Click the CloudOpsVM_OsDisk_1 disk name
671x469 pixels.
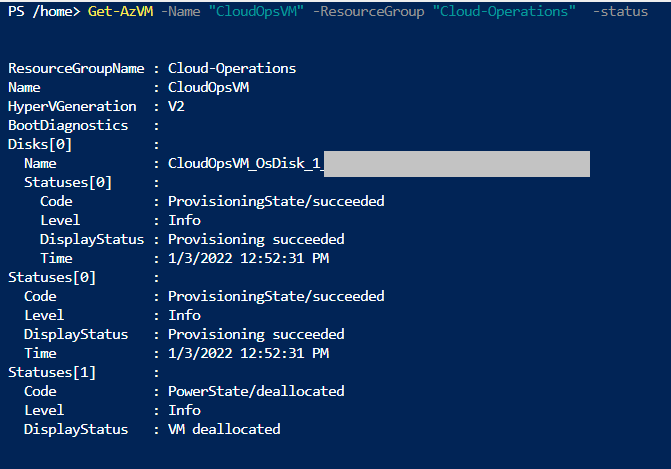pyautogui.click(x=245, y=163)
